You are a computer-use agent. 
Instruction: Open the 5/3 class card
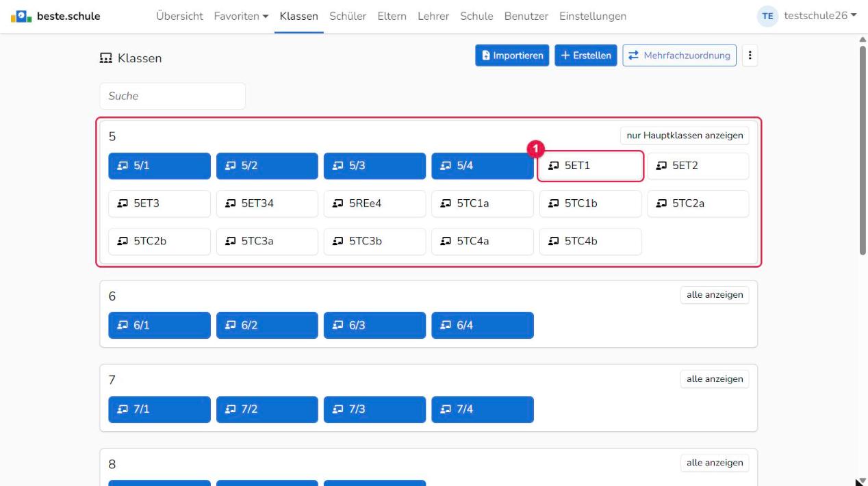click(x=374, y=166)
